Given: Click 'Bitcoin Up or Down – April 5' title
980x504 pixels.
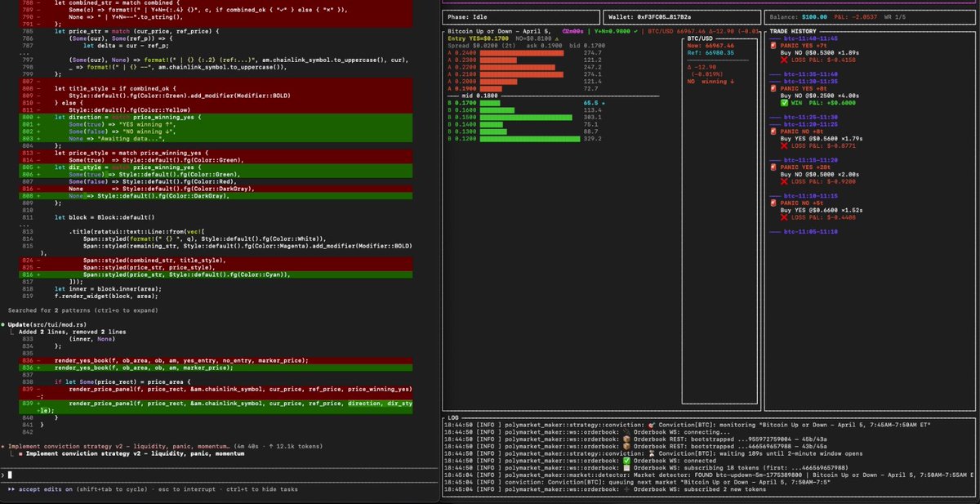Looking at the screenshot, I should [x=499, y=31].
